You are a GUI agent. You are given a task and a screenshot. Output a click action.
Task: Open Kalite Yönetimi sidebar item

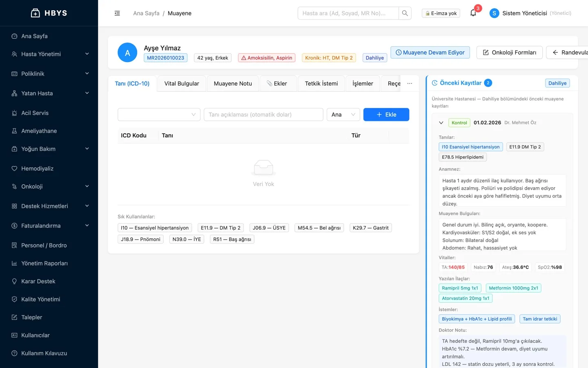click(x=49, y=299)
